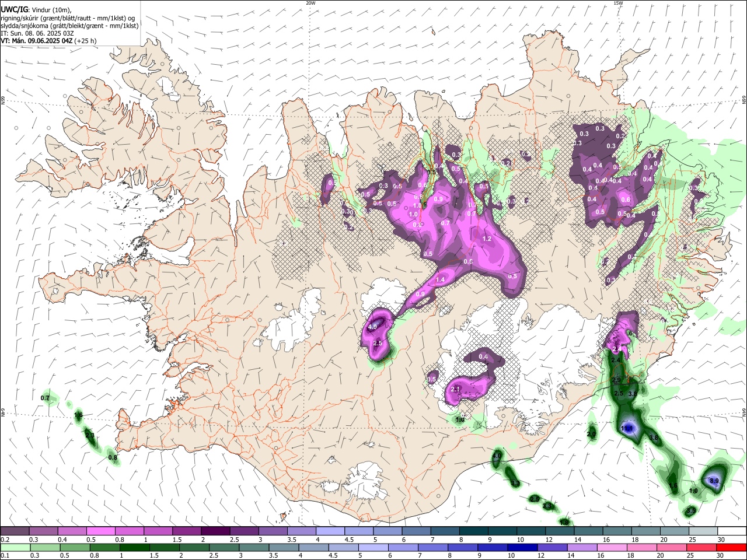
Task: Click the '2.1' snow value on the Vatnajökull glacier
Action: pos(456,389)
